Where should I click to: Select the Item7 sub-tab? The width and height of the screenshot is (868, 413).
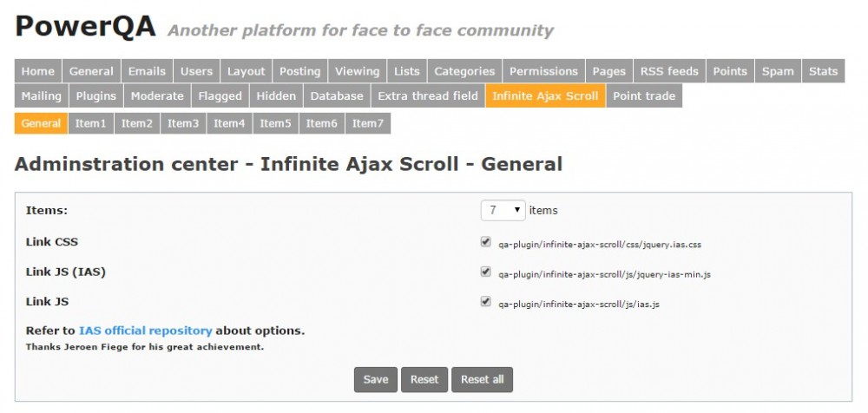point(367,123)
